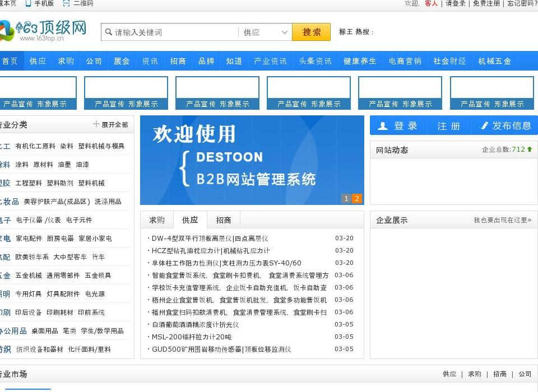Click 我也要出现在这里 link
Viewport: 538px width, 392px height.
click(502, 220)
